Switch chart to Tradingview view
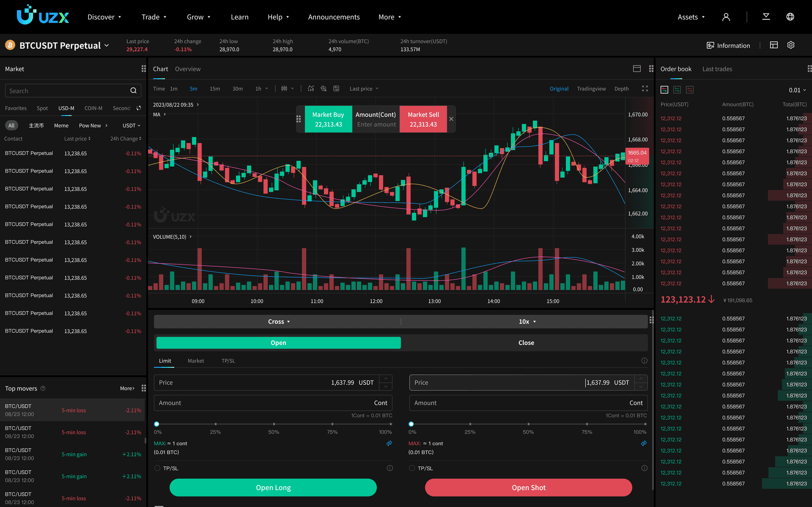This screenshot has width=812, height=507. [x=591, y=88]
